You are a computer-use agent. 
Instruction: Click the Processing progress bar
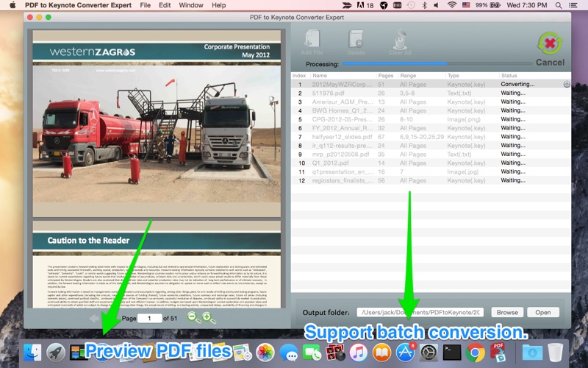437,64
